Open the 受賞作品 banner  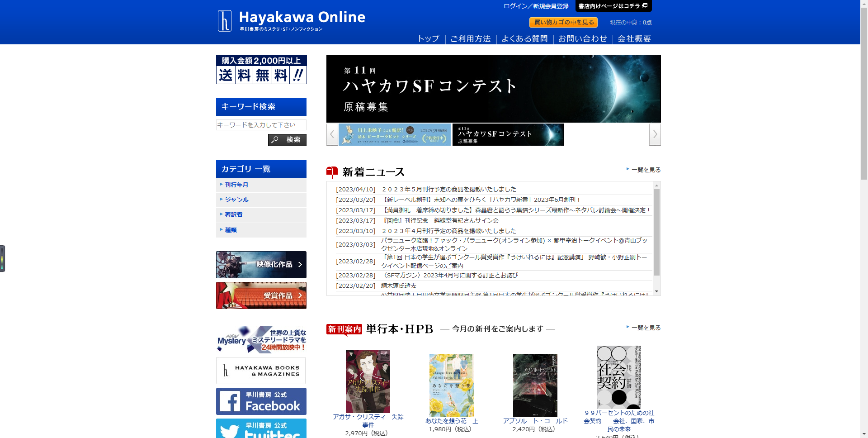tap(261, 295)
